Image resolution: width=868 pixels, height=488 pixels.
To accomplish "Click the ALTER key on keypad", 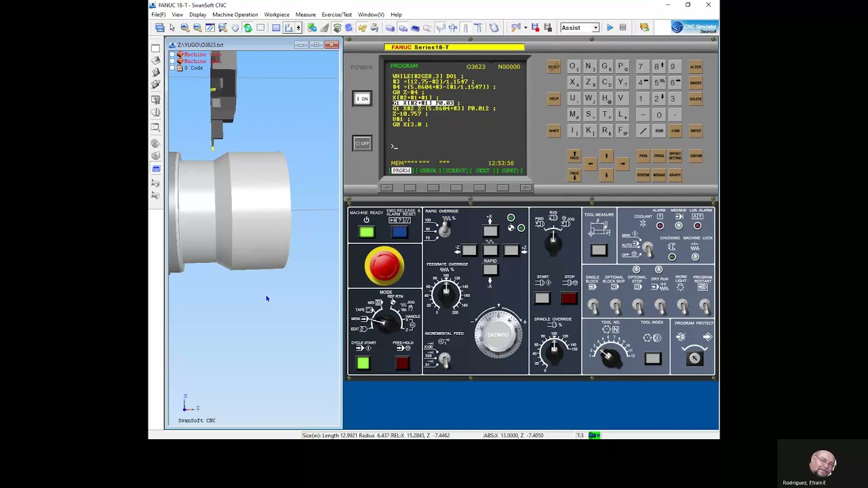I will point(696,66).
